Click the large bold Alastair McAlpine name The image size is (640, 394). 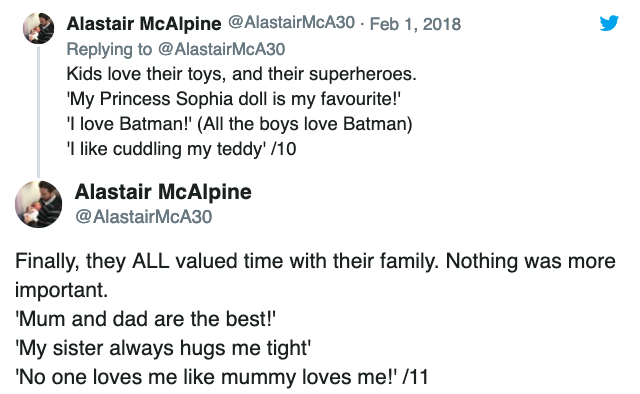point(163,192)
